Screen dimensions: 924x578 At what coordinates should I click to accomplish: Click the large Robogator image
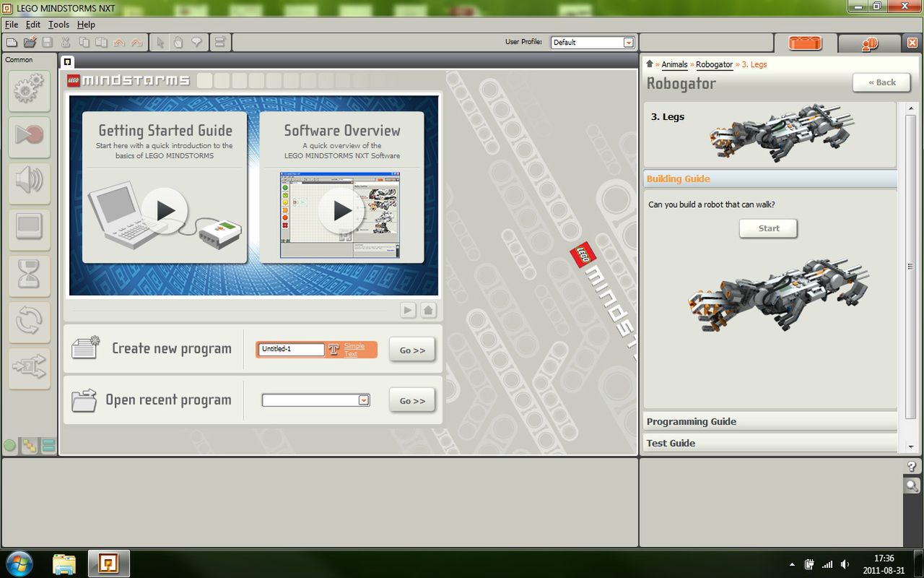coord(780,296)
